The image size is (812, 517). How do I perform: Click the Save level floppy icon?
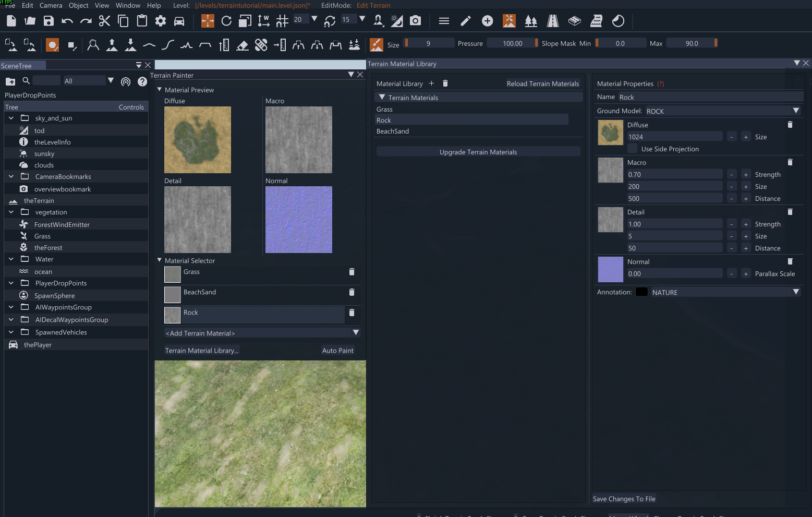(49, 21)
